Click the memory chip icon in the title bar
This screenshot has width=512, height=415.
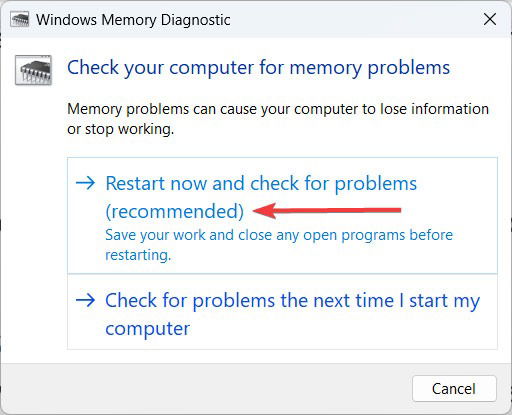click(19, 20)
